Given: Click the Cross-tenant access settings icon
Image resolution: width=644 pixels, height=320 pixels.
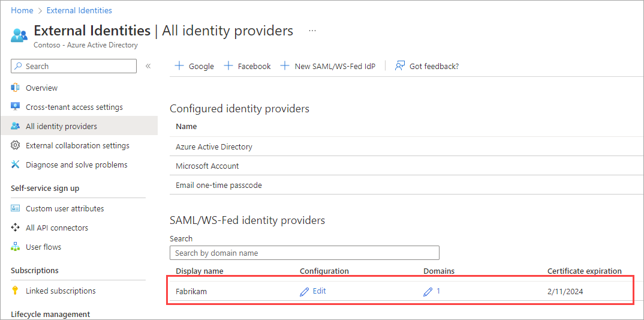Looking at the screenshot, I should (16, 107).
